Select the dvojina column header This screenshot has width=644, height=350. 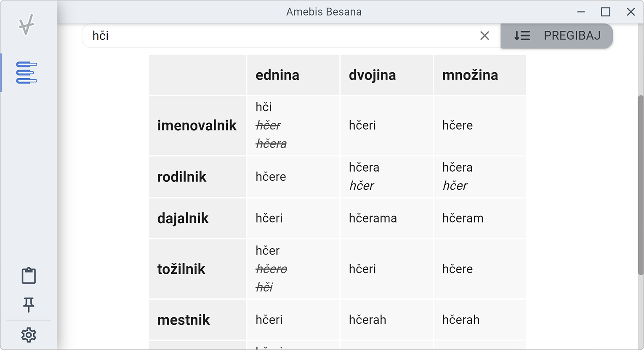[372, 74]
